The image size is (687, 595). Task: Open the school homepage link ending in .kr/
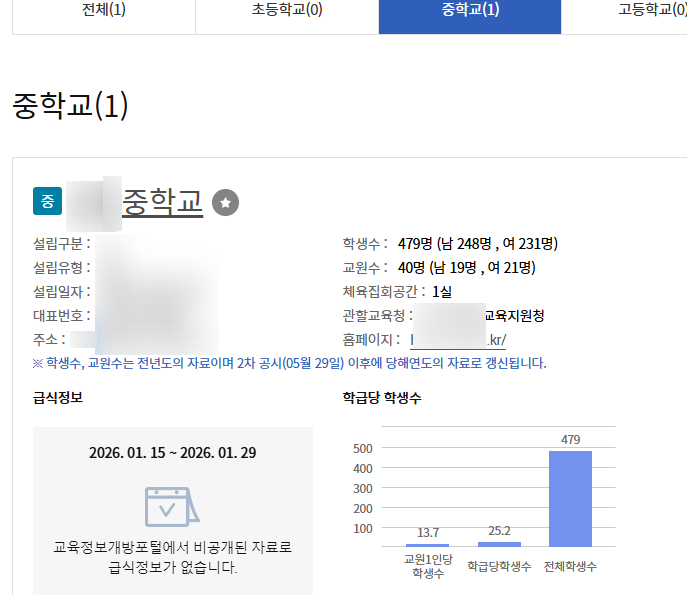pyautogui.click(x=458, y=340)
